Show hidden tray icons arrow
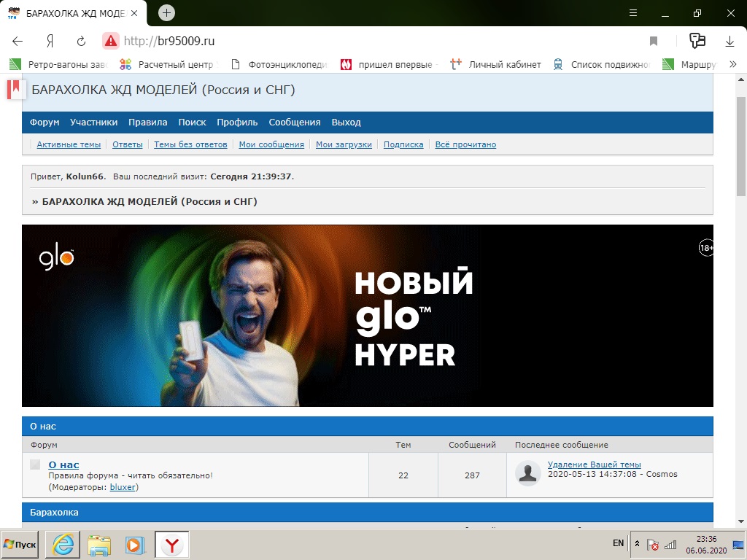 (x=637, y=543)
